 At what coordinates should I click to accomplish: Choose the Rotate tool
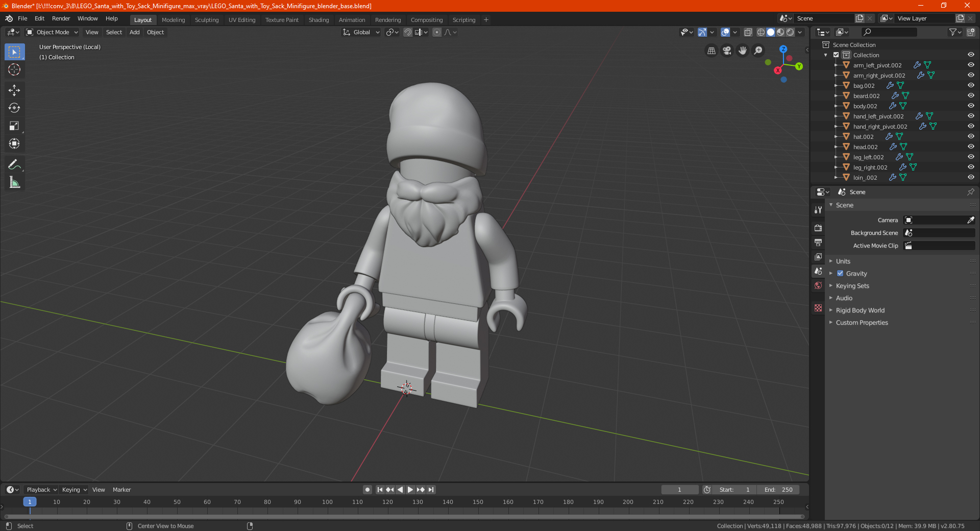coord(14,108)
